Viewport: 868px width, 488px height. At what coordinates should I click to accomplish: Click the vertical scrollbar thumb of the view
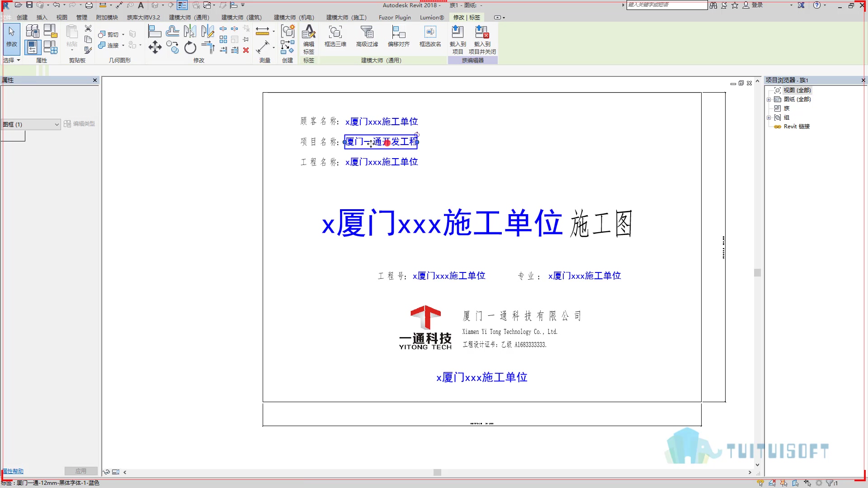tap(758, 272)
